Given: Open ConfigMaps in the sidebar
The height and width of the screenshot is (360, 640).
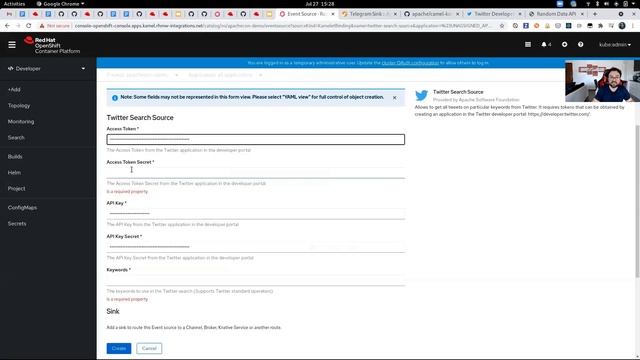Looking at the screenshot, I should point(22,208).
